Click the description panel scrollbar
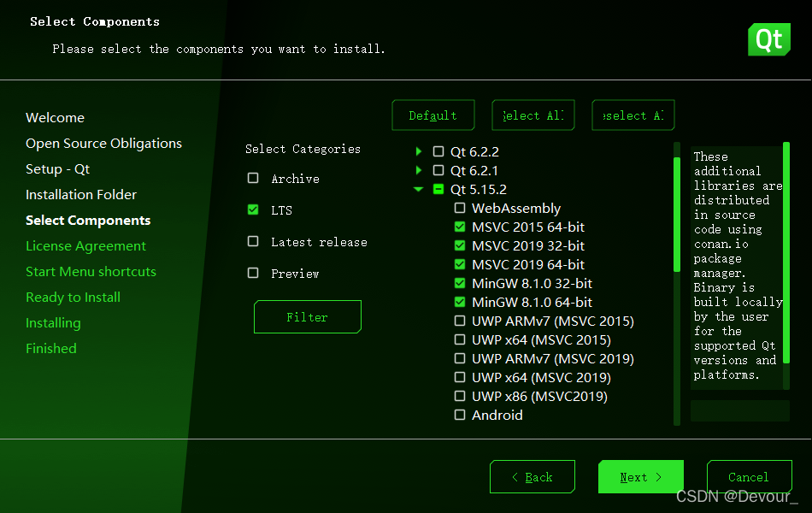 click(x=786, y=252)
